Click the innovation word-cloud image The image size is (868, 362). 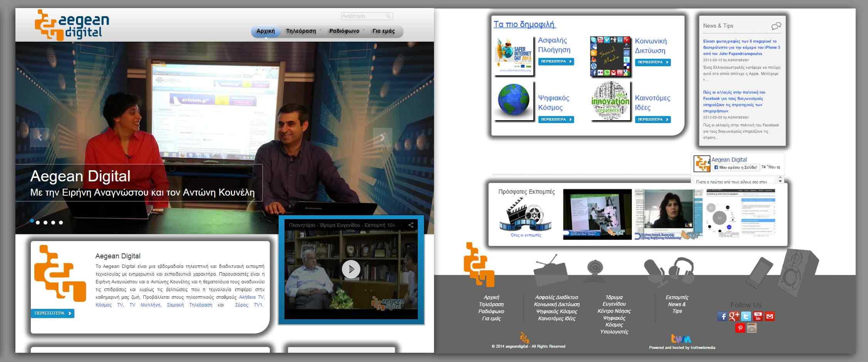pyautogui.click(x=611, y=100)
